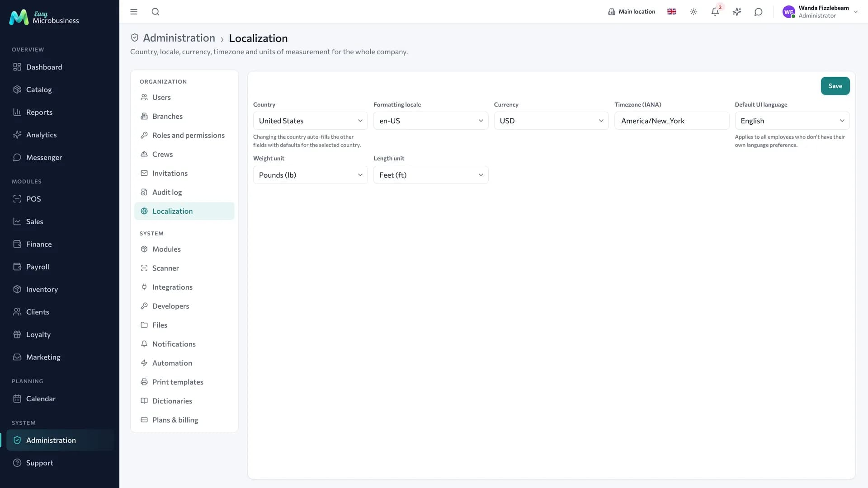Select Localization in the organization menu
868x488 pixels.
coord(184,211)
